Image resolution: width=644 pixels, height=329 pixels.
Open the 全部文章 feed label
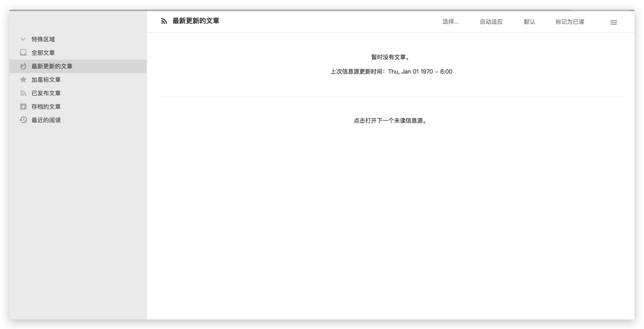(x=43, y=53)
